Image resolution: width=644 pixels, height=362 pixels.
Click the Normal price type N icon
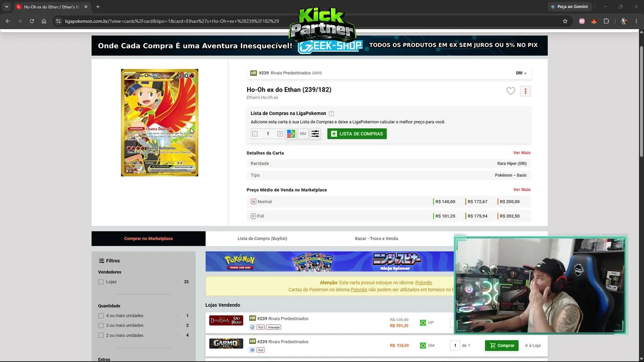tap(254, 202)
